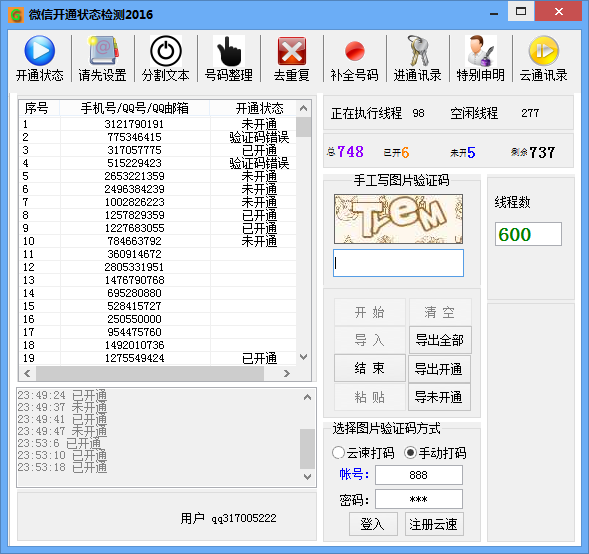Screen dimensions: 589x554
Task: Click the 导出开通 button
Action: click(439, 369)
